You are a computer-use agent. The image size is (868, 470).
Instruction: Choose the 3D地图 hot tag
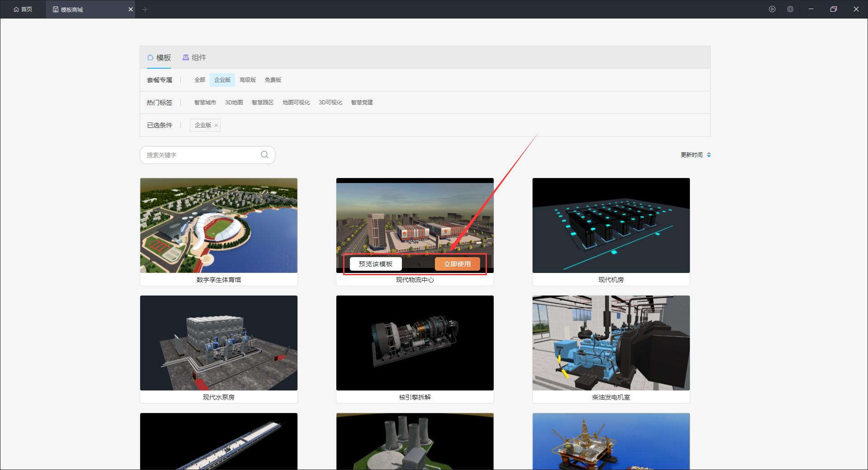click(234, 103)
